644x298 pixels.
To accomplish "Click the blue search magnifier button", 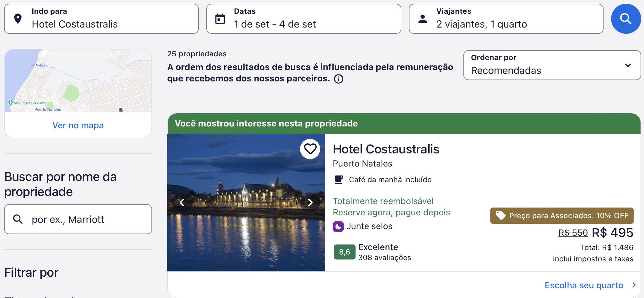I will point(626,19).
